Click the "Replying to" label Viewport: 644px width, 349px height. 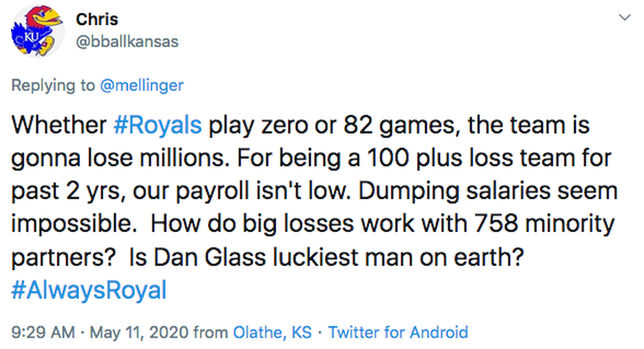(x=54, y=85)
